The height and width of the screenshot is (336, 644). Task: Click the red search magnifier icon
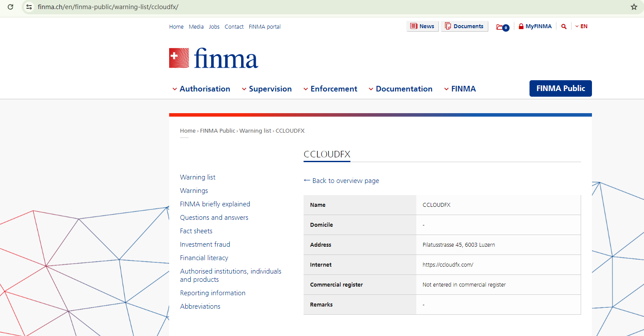(564, 26)
